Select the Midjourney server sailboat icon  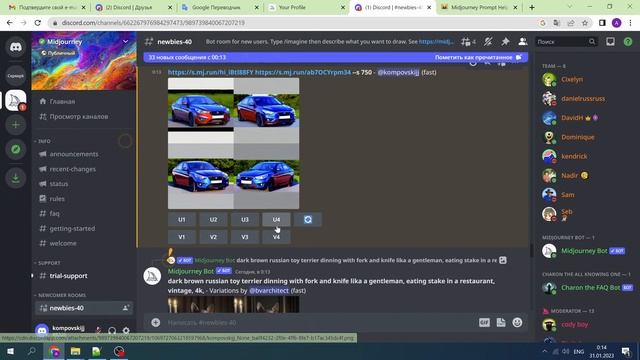[x=16, y=100]
